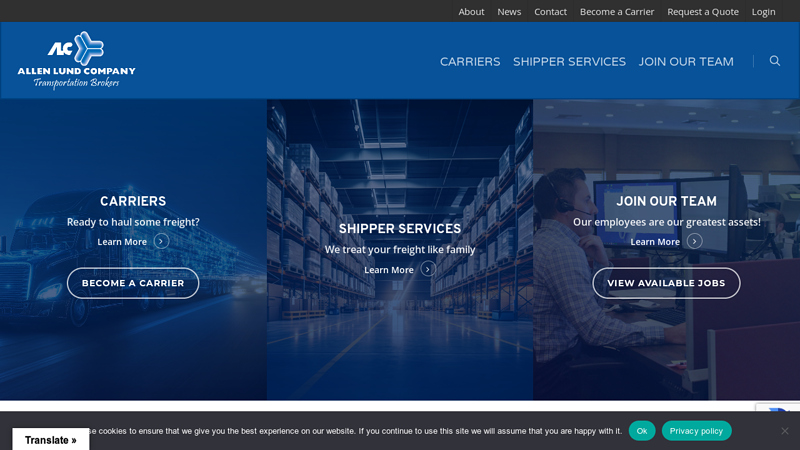This screenshot has height=450, width=800.
Task: Open the CARRIERS main menu item
Action: click(470, 62)
